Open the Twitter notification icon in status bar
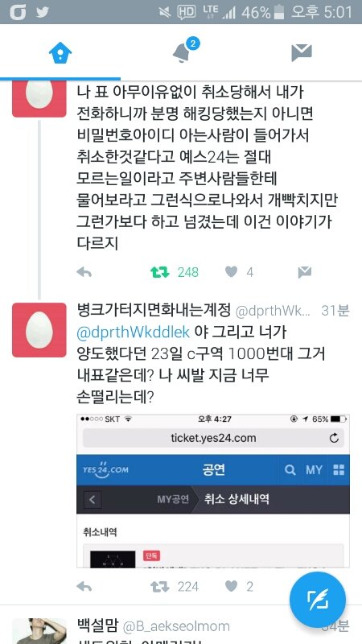This screenshot has width=362, height=644. (x=43, y=12)
